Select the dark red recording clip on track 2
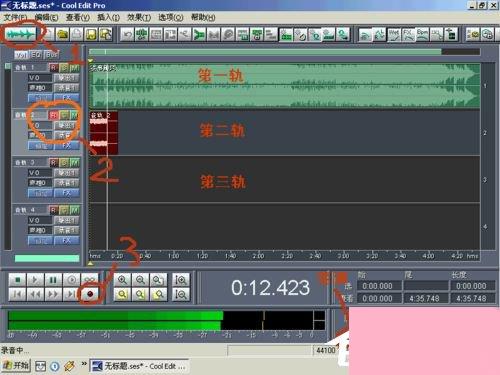The height and width of the screenshot is (375, 500). coord(104,133)
